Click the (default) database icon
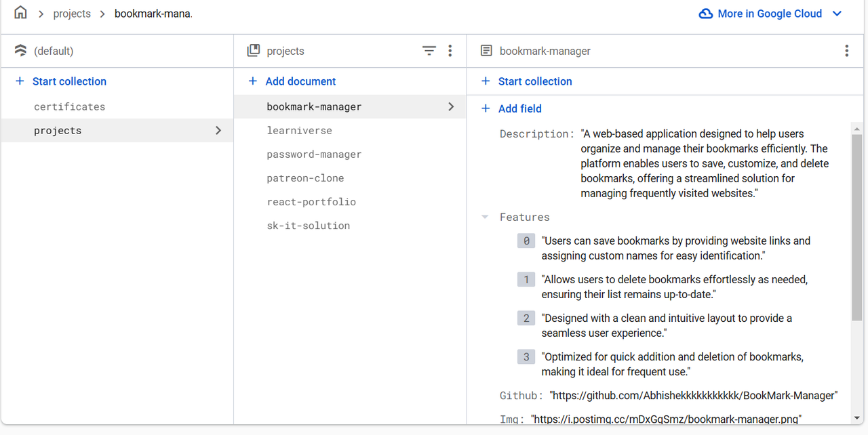The height and width of the screenshot is (435, 868). (20, 51)
